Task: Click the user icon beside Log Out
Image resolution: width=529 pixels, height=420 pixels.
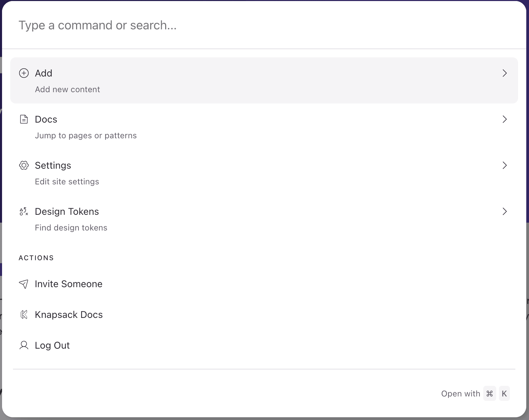Action: coord(24,345)
